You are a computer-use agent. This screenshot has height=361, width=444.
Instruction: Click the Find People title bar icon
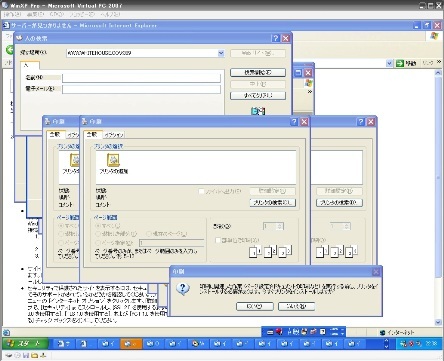(19, 38)
